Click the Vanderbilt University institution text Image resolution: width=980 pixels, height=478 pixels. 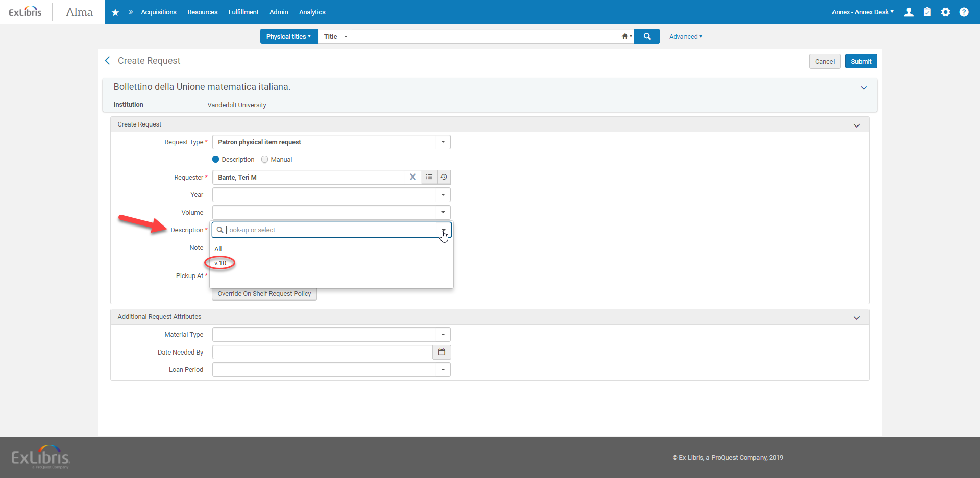237,105
